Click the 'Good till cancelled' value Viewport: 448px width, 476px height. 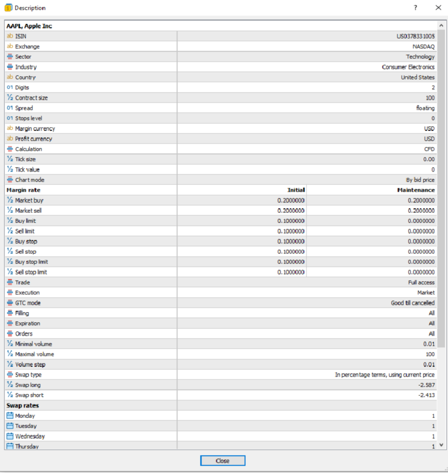tap(413, 303)
